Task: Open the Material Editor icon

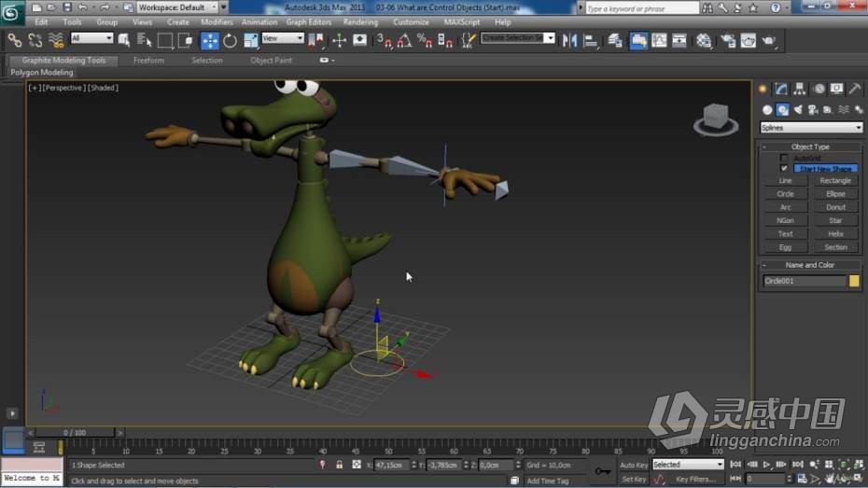Action: tap(704, 40)
